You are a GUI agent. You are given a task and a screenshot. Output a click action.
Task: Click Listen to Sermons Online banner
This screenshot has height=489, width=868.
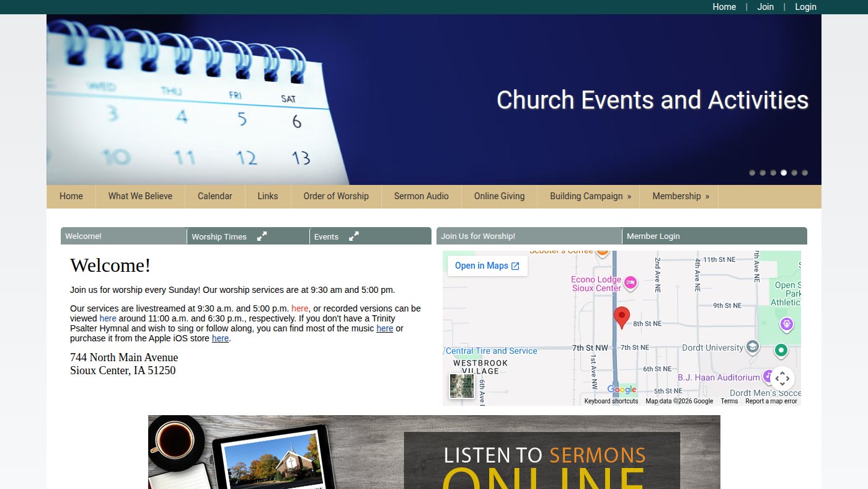(x=434, y=452)
